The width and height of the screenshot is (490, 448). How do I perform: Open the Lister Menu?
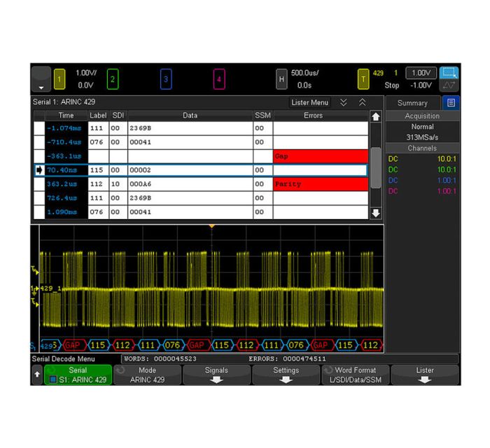pos(309,102)
